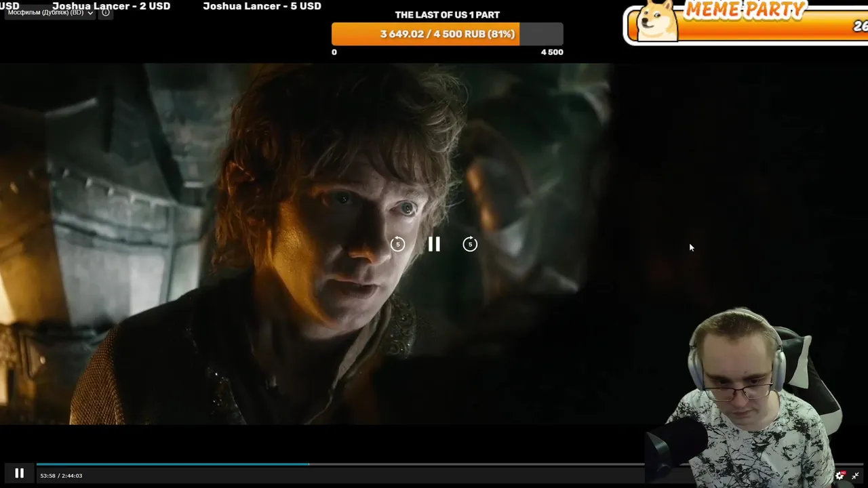This screenshot has width=868, height=488.
Task: Click the pause icon in the bottom control bar
Action: click(19, 474)
